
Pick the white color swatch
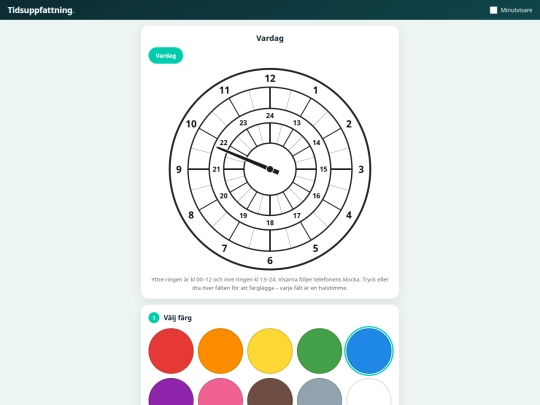coord(369,393)
